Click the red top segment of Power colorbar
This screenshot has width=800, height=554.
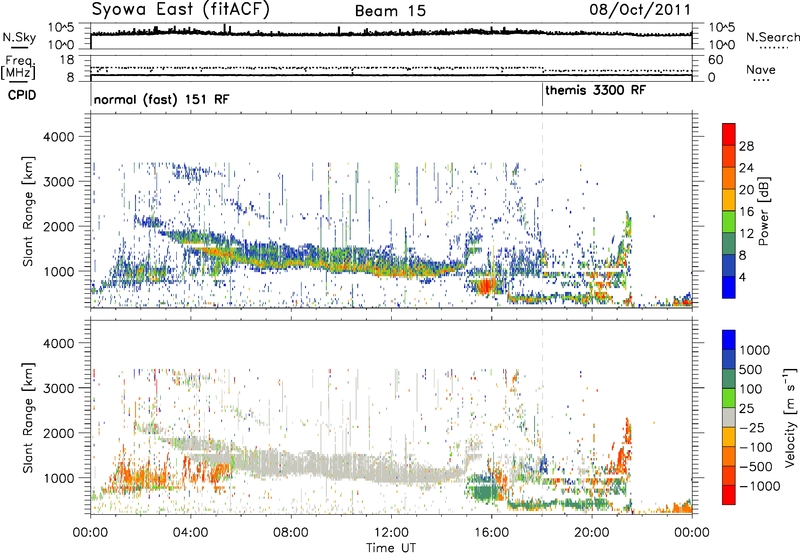click(729, 134)
